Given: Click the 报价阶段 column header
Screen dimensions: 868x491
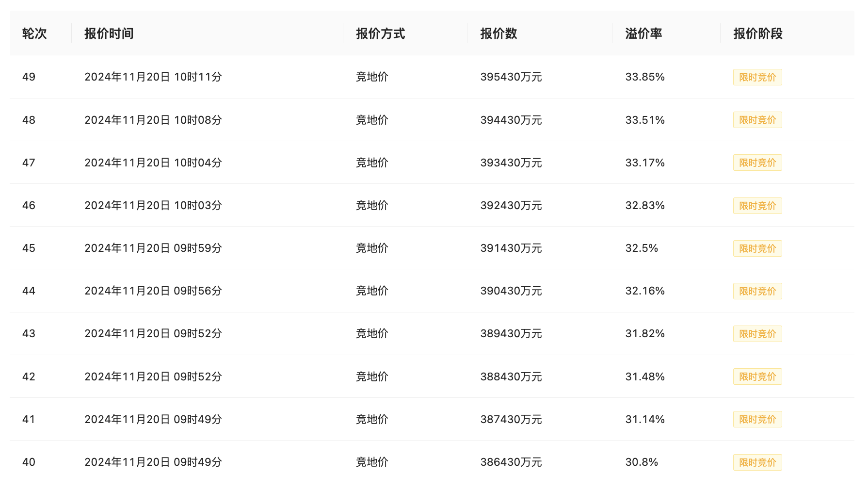Looking at the screenshot, I should point(758,33).
